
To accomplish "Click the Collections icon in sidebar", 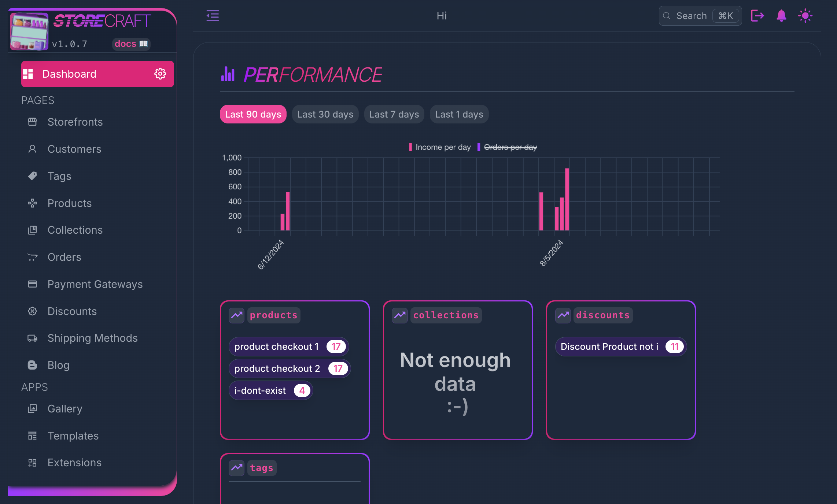I will click(x=32, y=230).
